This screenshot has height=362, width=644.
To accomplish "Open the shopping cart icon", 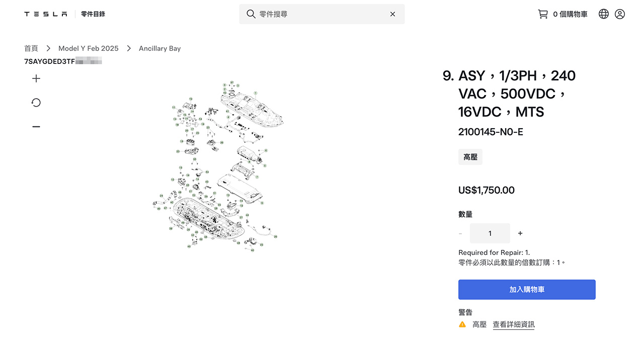I will pyautogui.click(x=543, y=14).
